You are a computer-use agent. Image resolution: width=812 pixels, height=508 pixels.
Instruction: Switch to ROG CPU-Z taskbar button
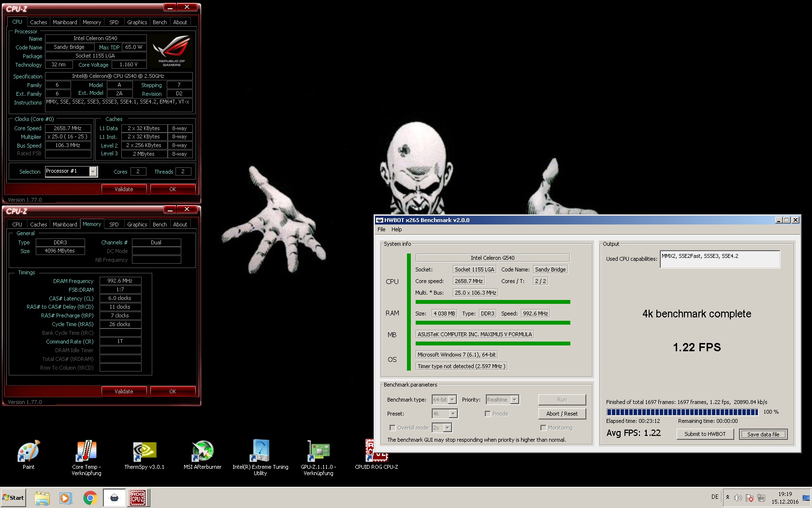tap(138, 498)
